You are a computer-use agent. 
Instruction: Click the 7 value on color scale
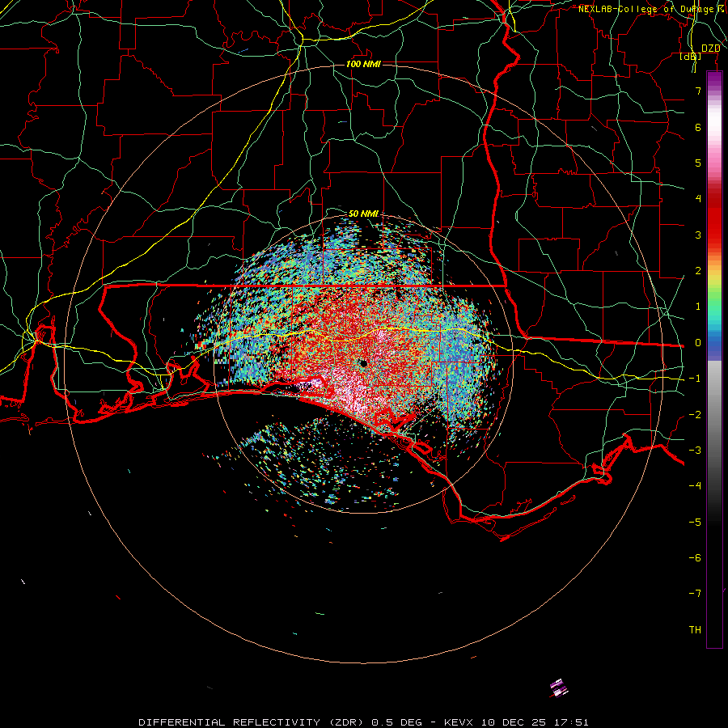point(698,91)
